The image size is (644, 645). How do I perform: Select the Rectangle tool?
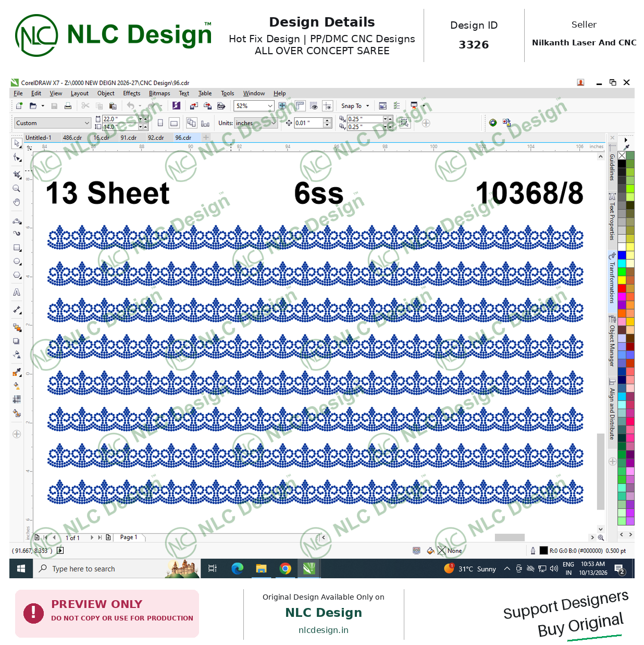(17, 248)
